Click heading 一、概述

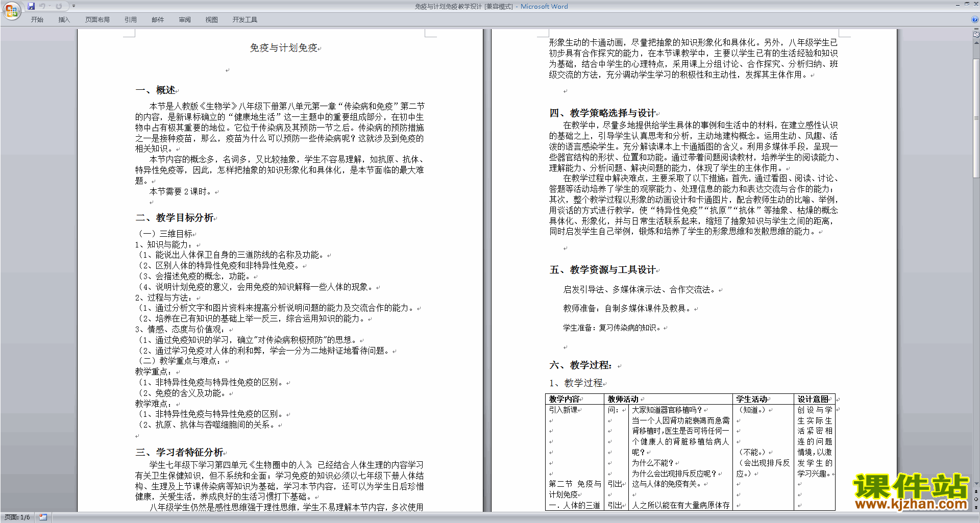(x=156, y=90)
